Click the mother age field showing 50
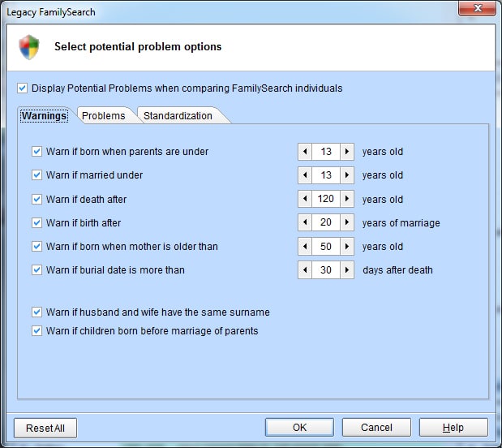502x448 pixels. 326,246
